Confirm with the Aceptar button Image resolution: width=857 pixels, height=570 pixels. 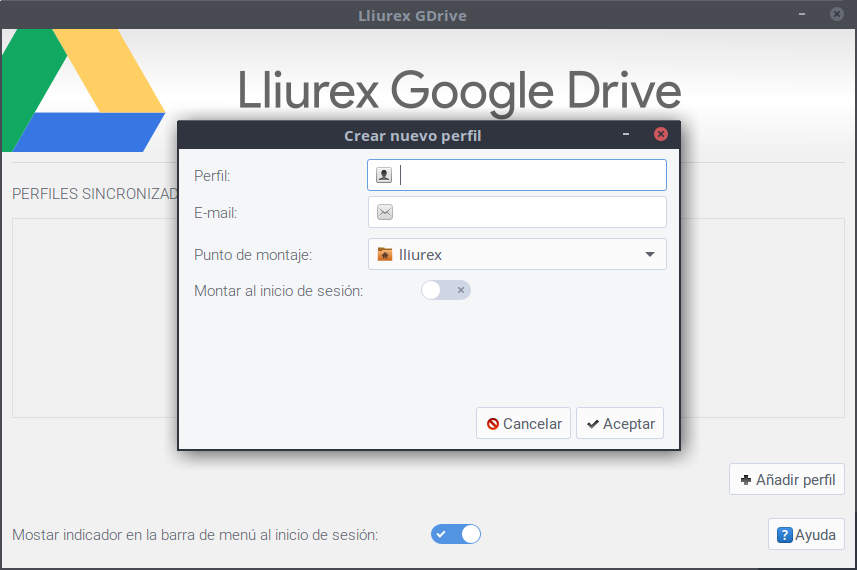(x=620, y=423)
